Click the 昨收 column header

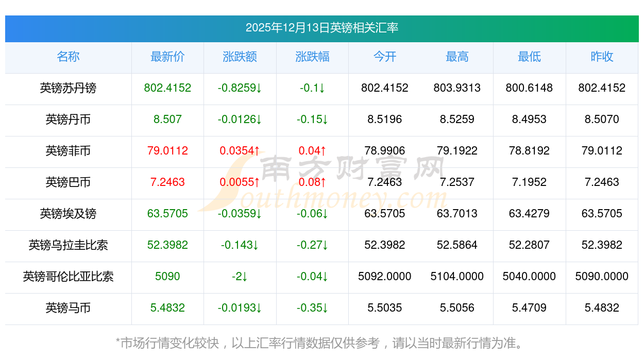tap(602, 57)
